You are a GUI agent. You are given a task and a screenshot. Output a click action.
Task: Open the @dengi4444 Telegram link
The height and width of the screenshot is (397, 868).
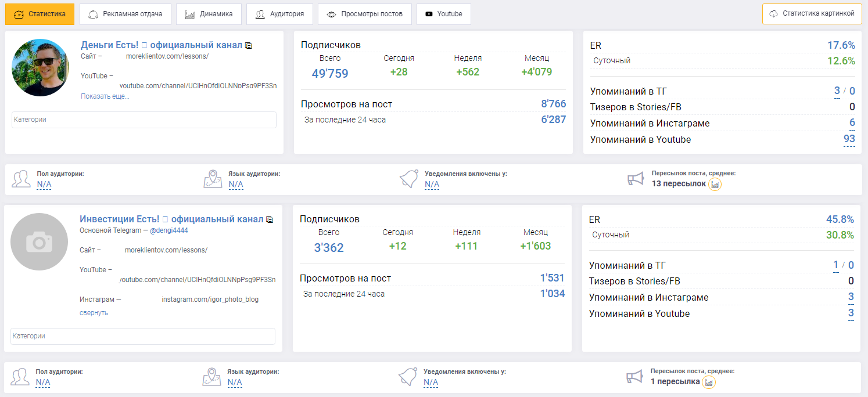[x=169, y=230]
